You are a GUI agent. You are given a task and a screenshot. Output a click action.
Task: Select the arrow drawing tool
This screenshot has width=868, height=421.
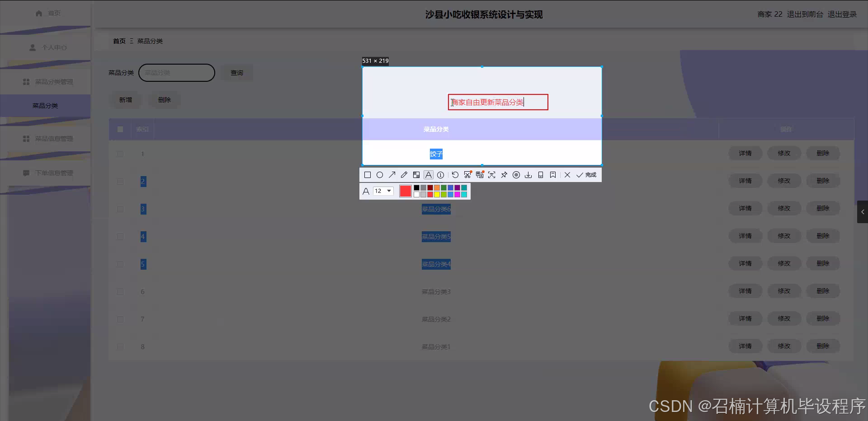click(392, 175)
